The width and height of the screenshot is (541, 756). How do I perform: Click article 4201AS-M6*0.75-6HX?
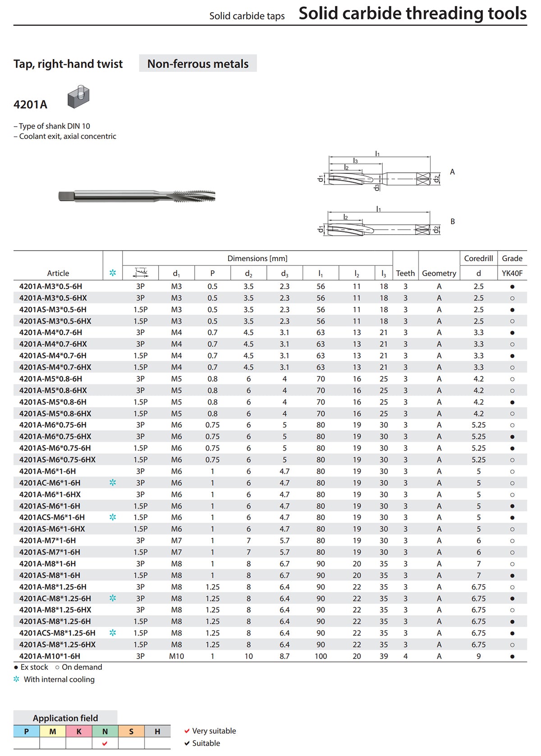tap(57, 460)
